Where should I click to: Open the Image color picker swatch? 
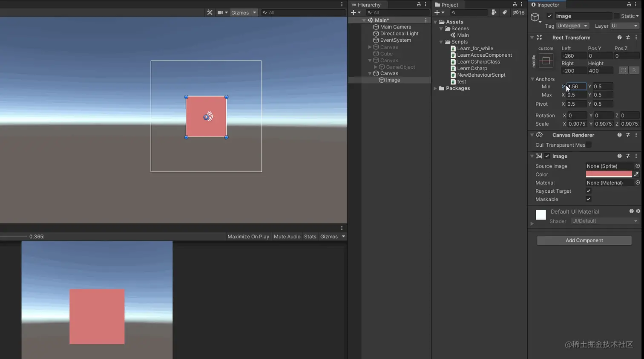coord(609,174)
